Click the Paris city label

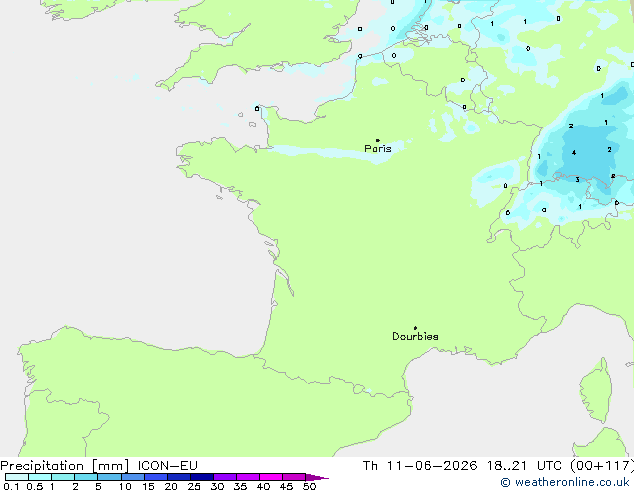click(378, 148)
